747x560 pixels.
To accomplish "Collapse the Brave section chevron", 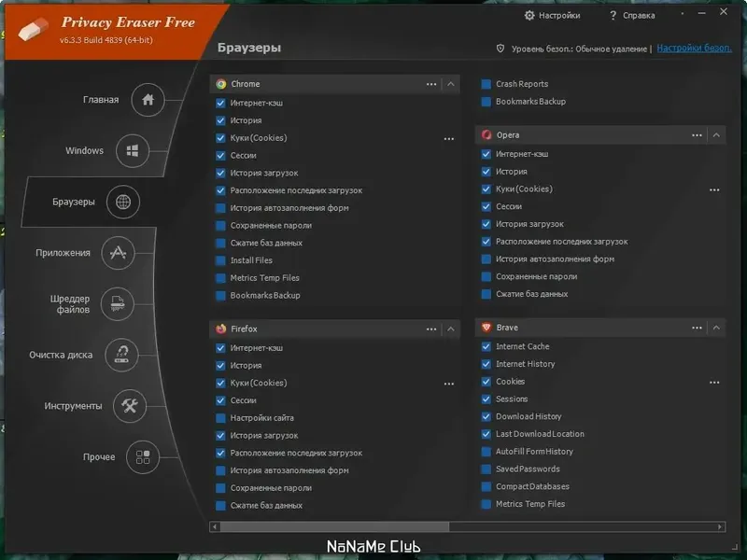I will 715,328.
